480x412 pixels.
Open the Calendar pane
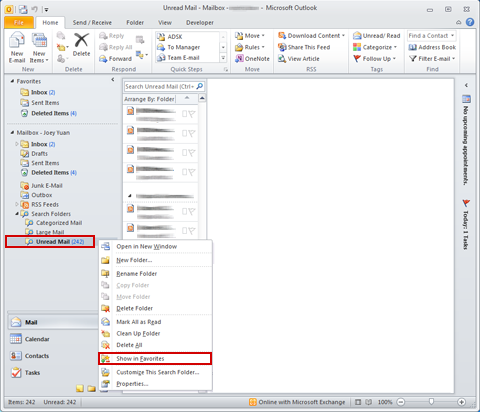pos(30,339)
